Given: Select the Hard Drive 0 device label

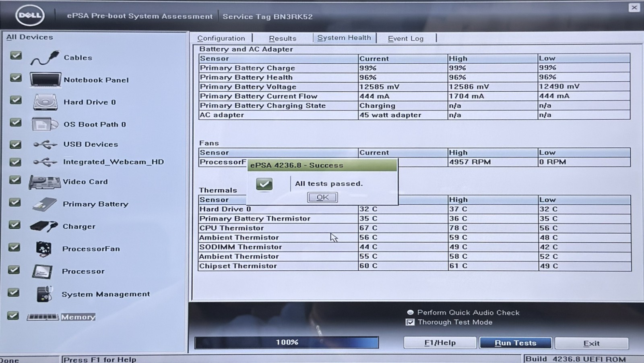Looking at the screenshot, I should pyautogui.click(x=89, y=102).
